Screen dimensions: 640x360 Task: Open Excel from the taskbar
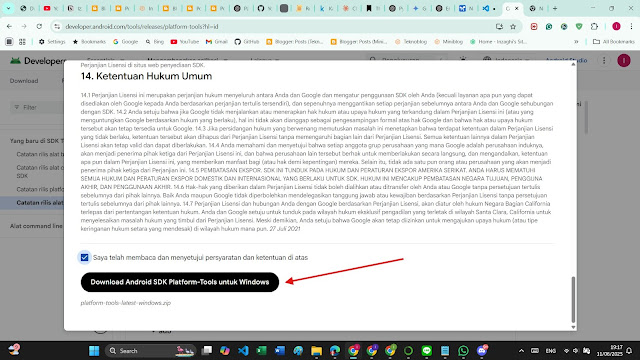point(262,351)
